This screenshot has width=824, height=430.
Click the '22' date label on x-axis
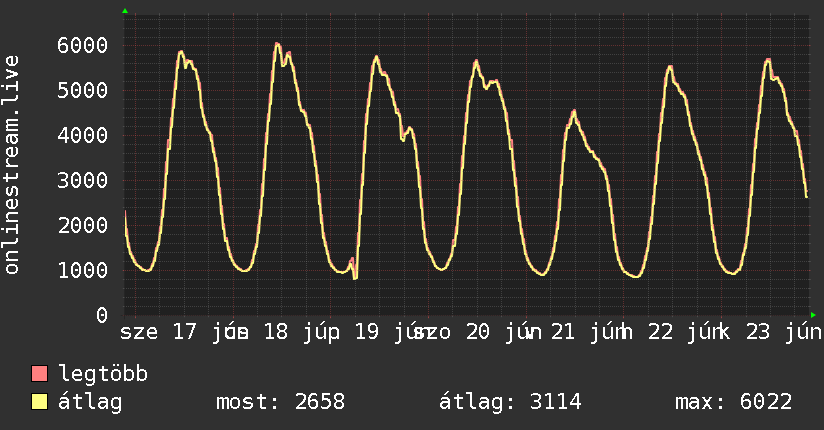[x=661, y=332]
